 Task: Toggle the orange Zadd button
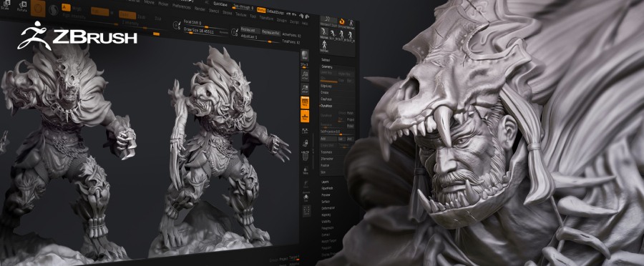(x=127, y=15)
